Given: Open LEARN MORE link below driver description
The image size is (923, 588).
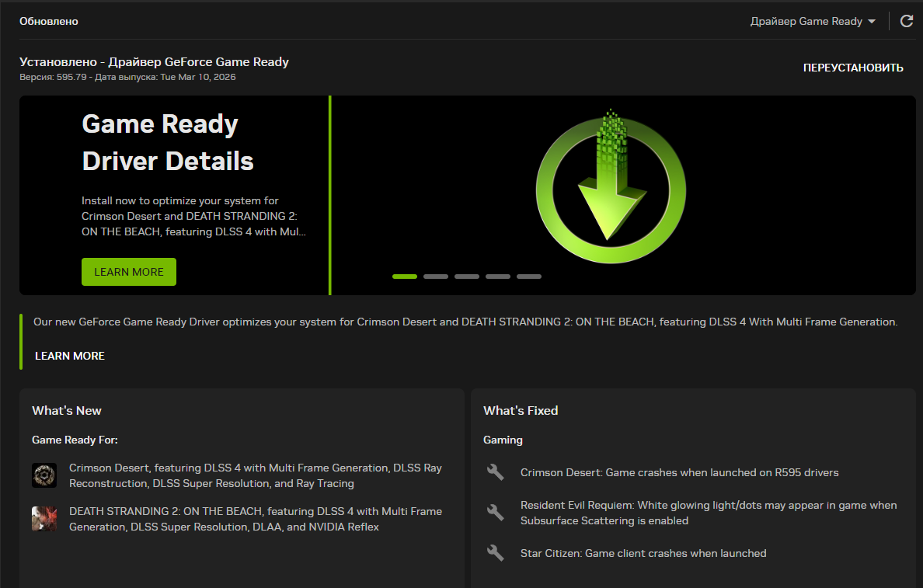Looking at the screenshot, I should [69, 356].
